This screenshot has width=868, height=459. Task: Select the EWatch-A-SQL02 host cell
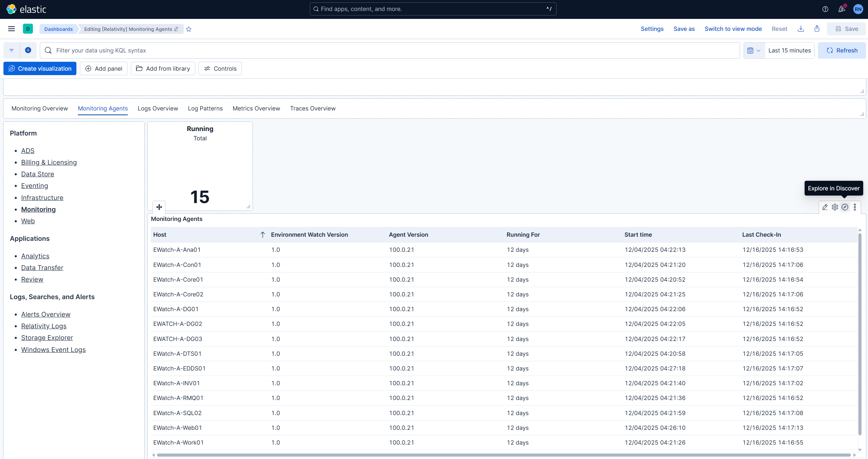click(x=209, y=413)
